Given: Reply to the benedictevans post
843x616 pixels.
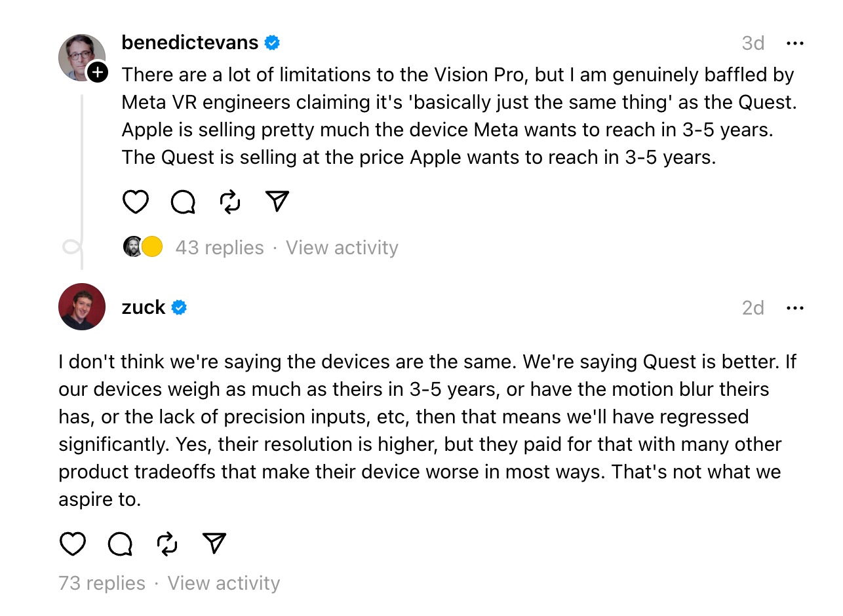Looking at the screenshot, I should coord(183,202).
